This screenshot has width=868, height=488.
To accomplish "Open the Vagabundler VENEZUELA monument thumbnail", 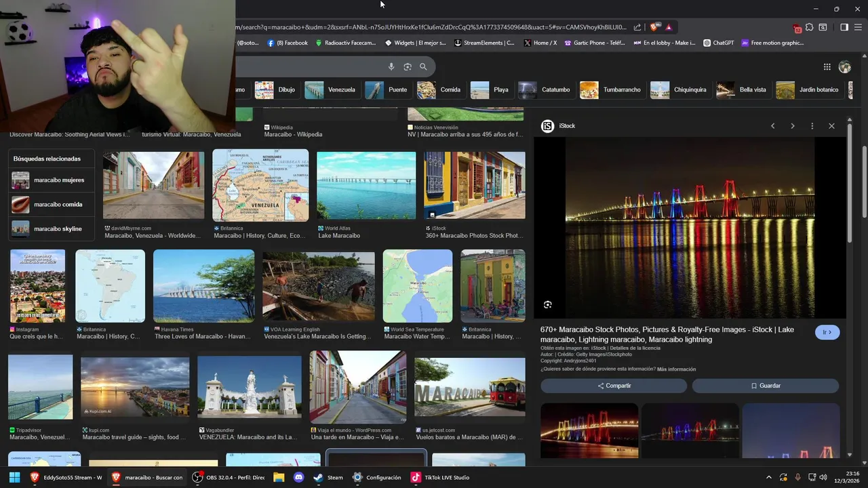I will tap(250, 387).
